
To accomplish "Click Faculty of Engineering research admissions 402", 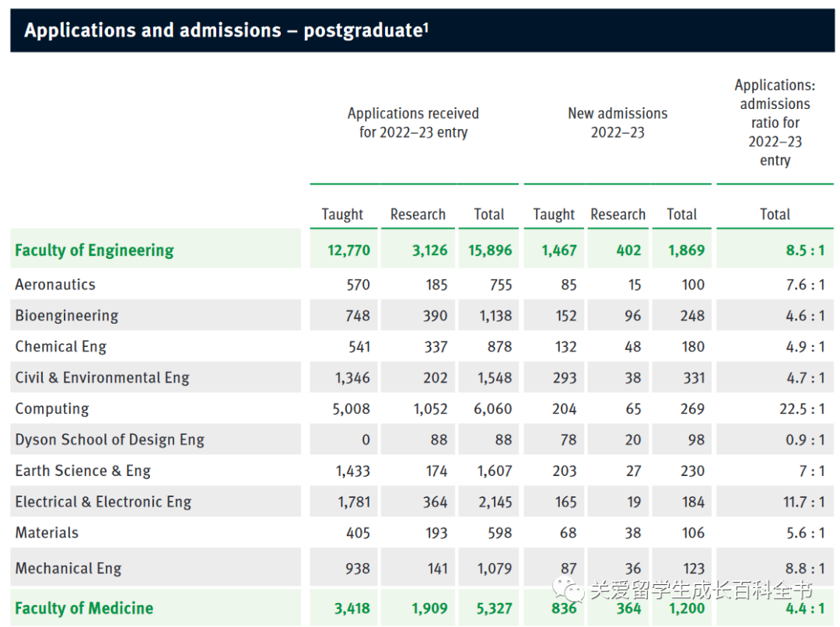I will pos(629,250).
